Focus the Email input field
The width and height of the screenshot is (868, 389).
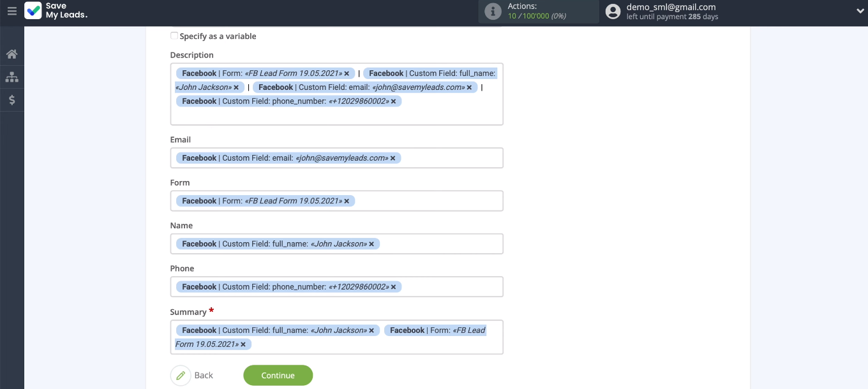click(x=336, y=158)
